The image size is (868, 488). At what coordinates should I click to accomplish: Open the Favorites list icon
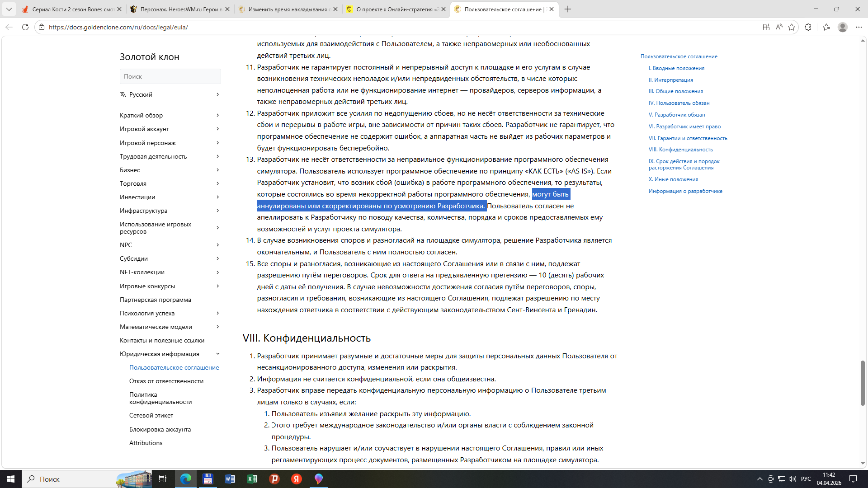point(826,27)
